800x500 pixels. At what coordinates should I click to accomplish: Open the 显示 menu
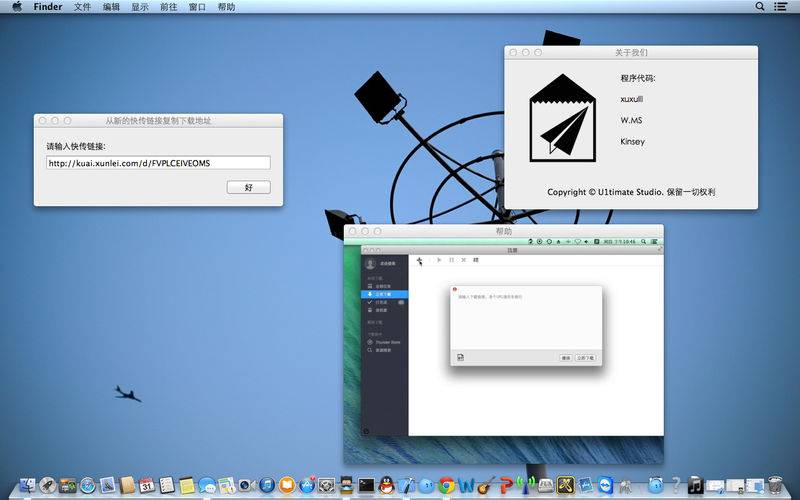pos(139,7)
